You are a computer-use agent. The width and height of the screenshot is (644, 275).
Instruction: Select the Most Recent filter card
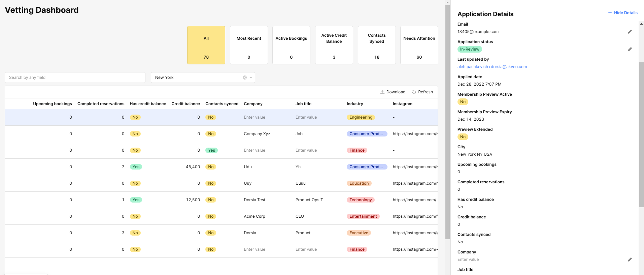click(249, 45)
